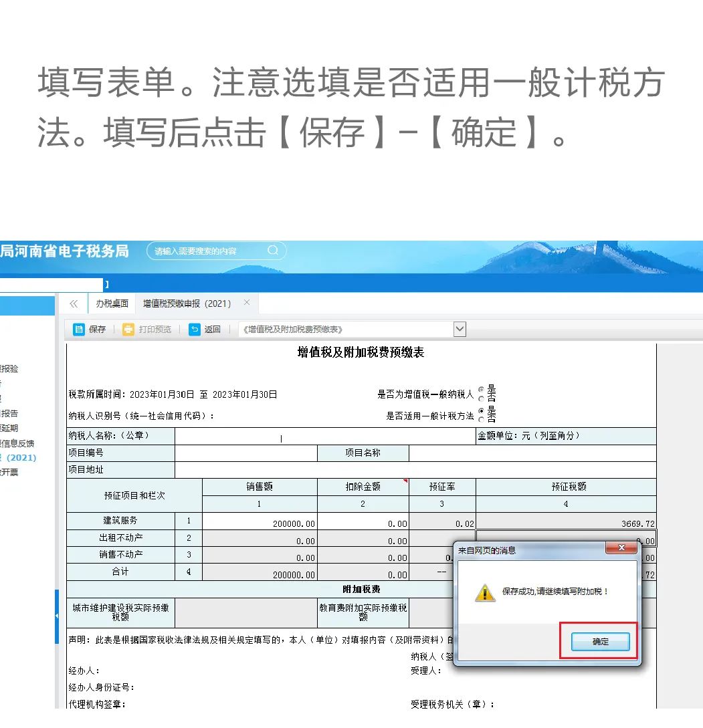The image size is (703, 728).
Task: Switch to the 办税桌面 tab
Action: pyautogui.click(x=112, y=304)
